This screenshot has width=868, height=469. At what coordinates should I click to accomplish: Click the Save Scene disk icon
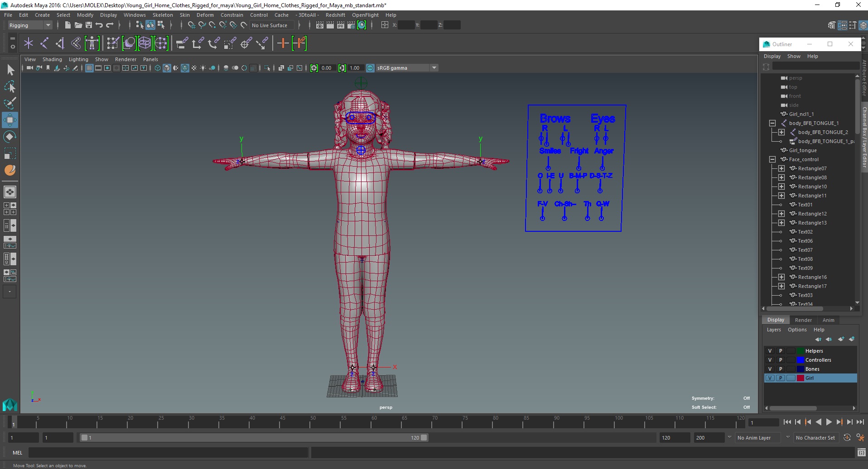[88, 25]
